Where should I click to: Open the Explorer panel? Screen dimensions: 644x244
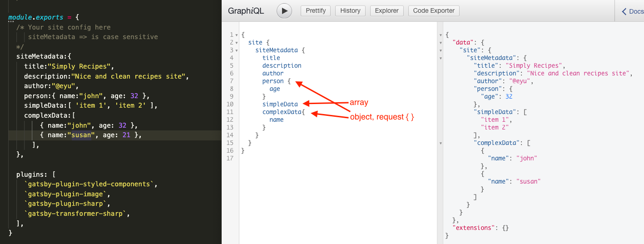coord(386,11)
